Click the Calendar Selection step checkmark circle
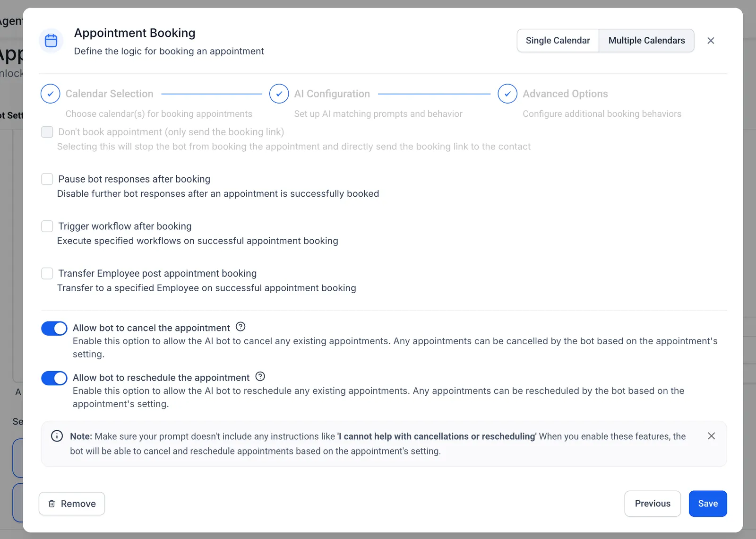 pyautogui.click(x=50, y=94)
